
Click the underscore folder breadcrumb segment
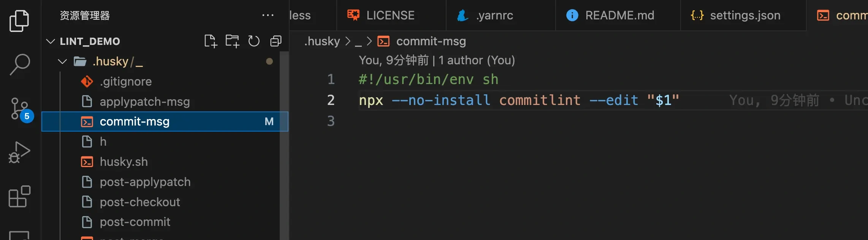click(x=358, y=41)
